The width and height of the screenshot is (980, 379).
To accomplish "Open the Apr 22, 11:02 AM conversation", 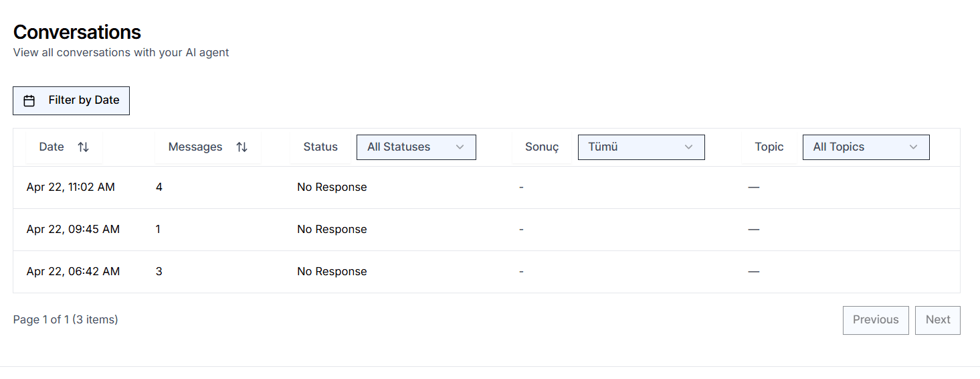I will 486,187.
